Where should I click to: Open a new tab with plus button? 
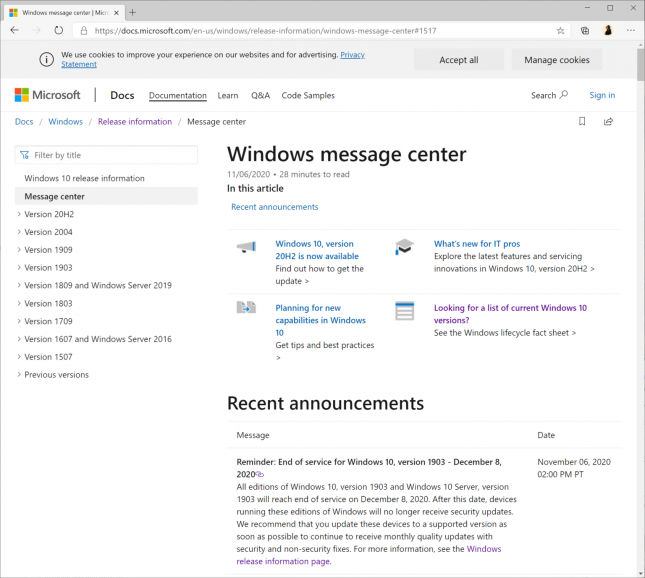(132, 13)
